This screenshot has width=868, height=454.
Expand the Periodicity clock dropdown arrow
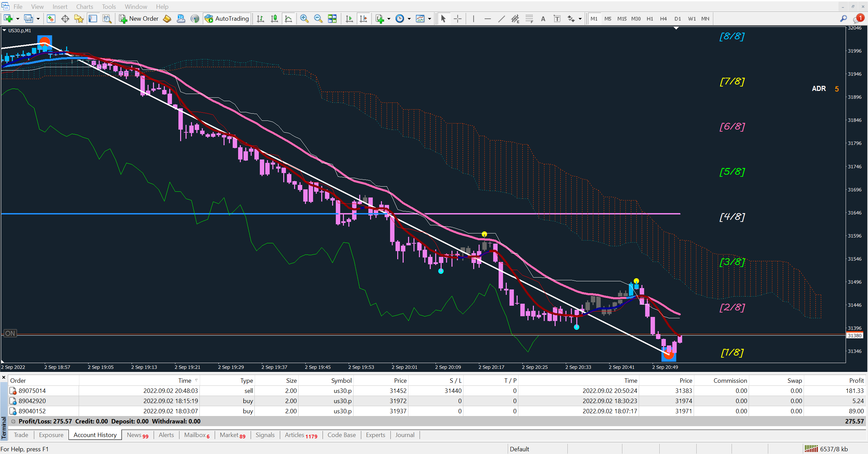[x=409, y=19]
